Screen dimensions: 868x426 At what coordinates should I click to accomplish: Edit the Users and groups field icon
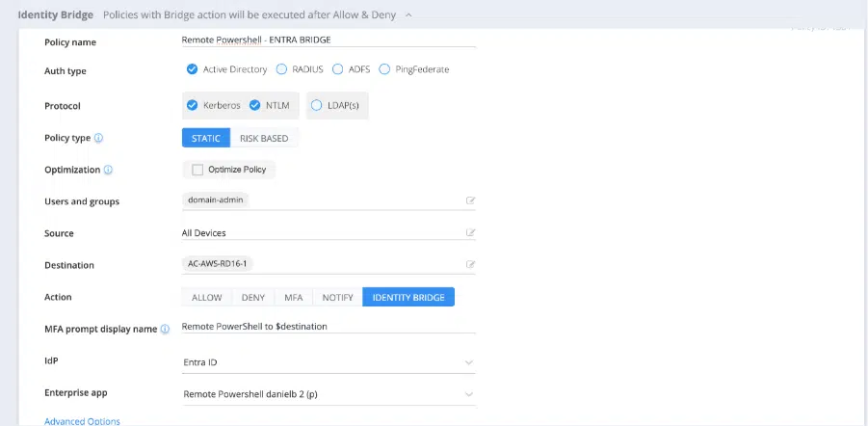tap(470, 201)
